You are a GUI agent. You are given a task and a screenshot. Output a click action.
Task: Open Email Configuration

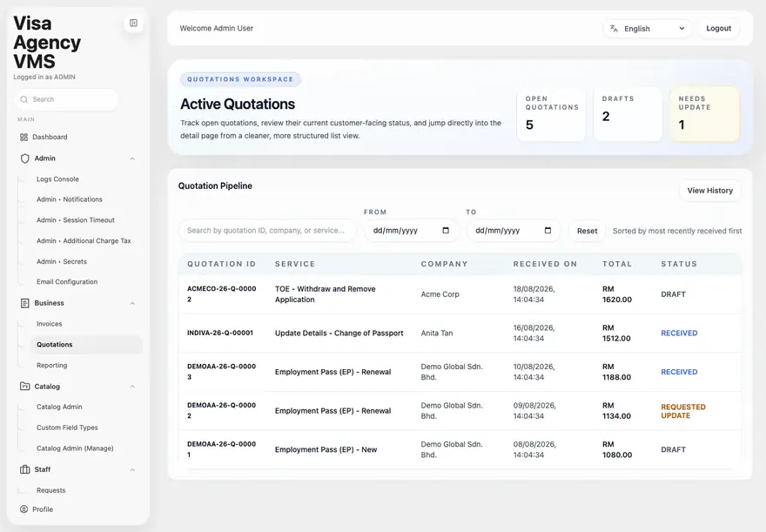[67, 282]
